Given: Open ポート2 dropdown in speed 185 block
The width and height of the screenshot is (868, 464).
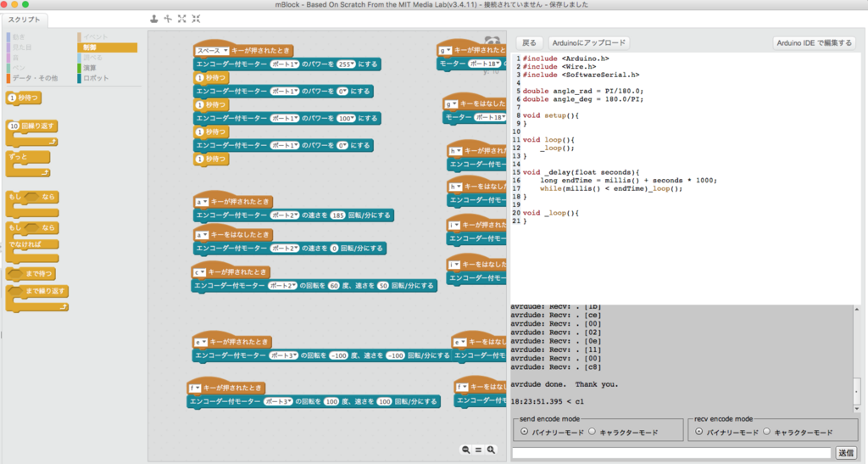Looking at the screenshot, I should click(285, 215).
